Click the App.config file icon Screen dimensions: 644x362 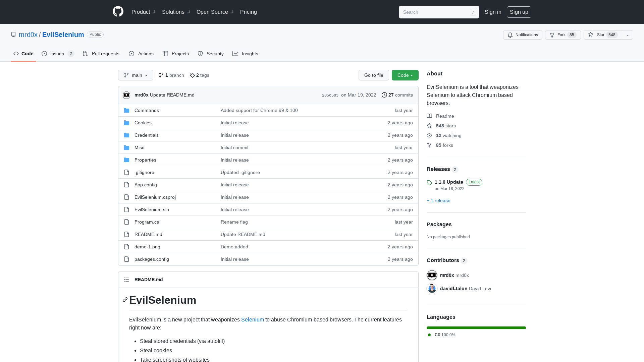(126, 185)
